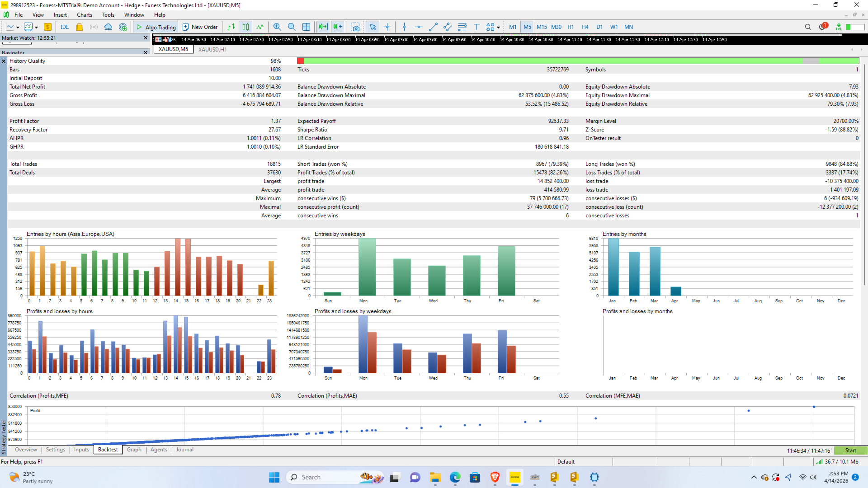Draw a trendline with the trendline tool

tap(433, 27)
